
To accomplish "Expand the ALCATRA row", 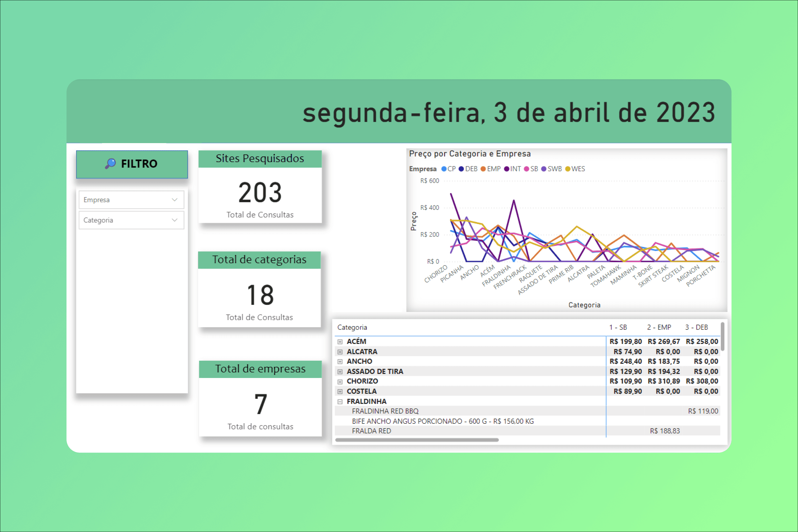I will 340,352.
